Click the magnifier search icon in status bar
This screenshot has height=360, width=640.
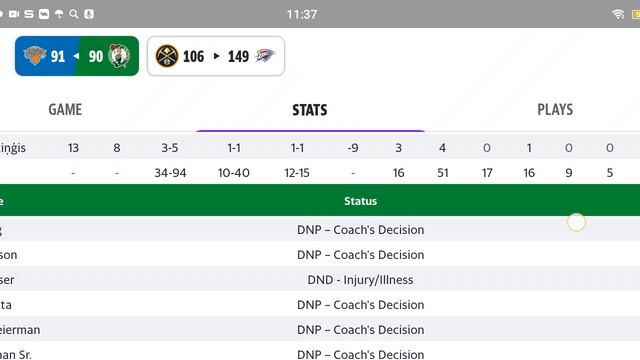(74, 14)
